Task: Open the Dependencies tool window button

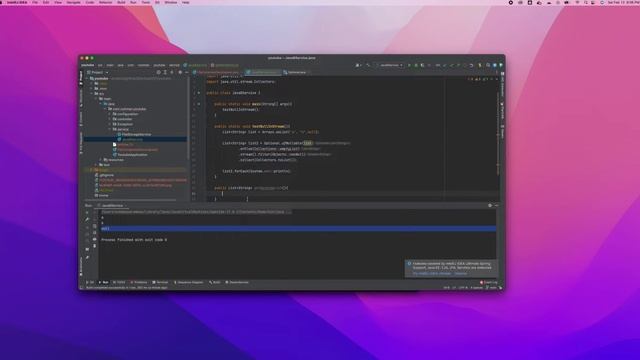Action: click(237, 282)
